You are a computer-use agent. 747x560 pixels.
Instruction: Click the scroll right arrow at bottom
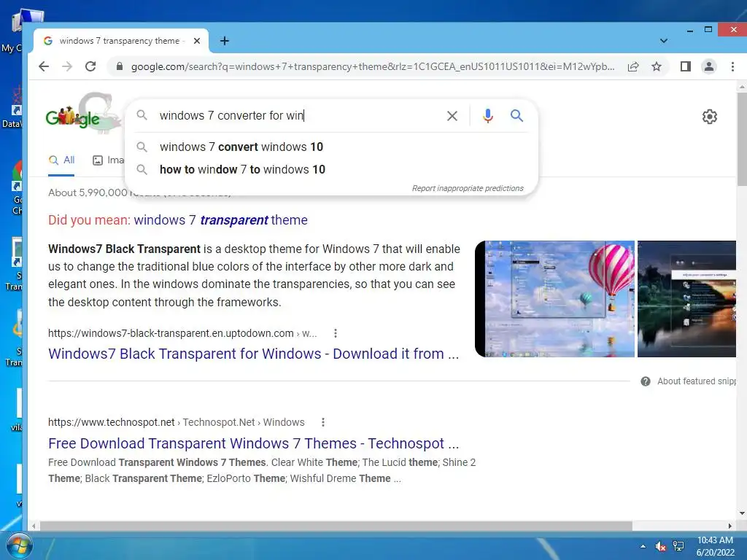(729, 526)
